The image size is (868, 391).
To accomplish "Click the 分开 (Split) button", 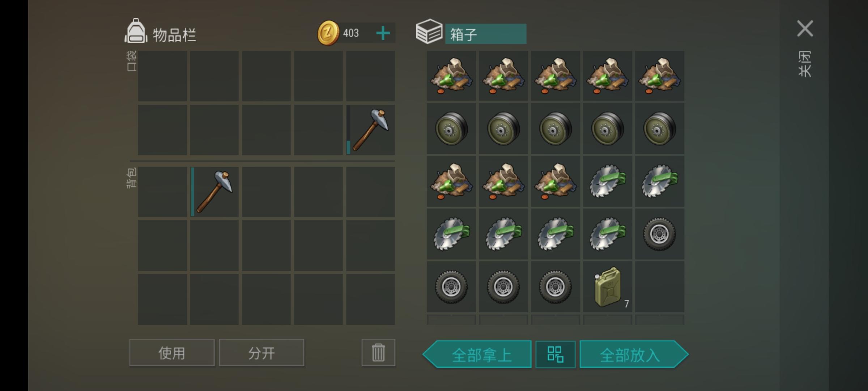I will [x=261, y=352].
